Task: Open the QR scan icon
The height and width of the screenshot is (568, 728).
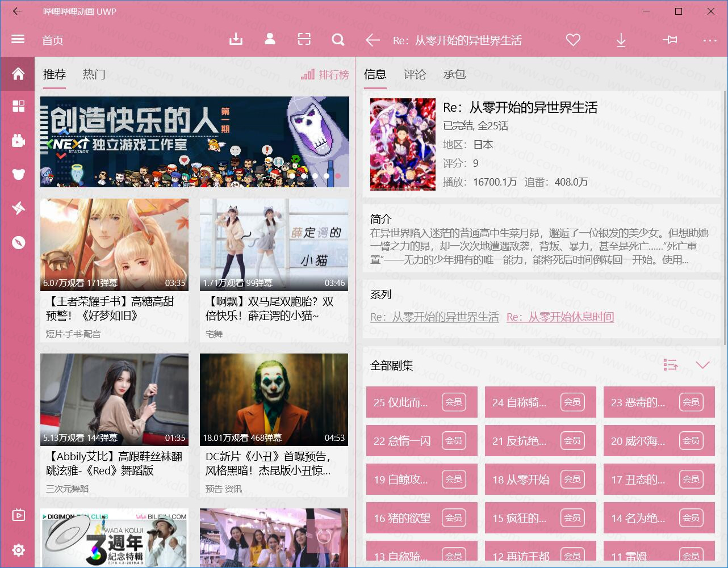Action: coord(304,39)
